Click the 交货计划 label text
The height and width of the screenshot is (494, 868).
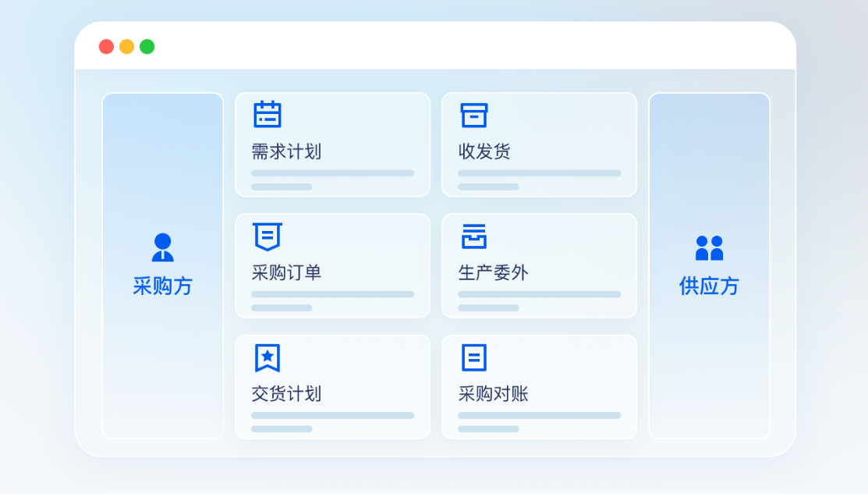pos(287,394)
